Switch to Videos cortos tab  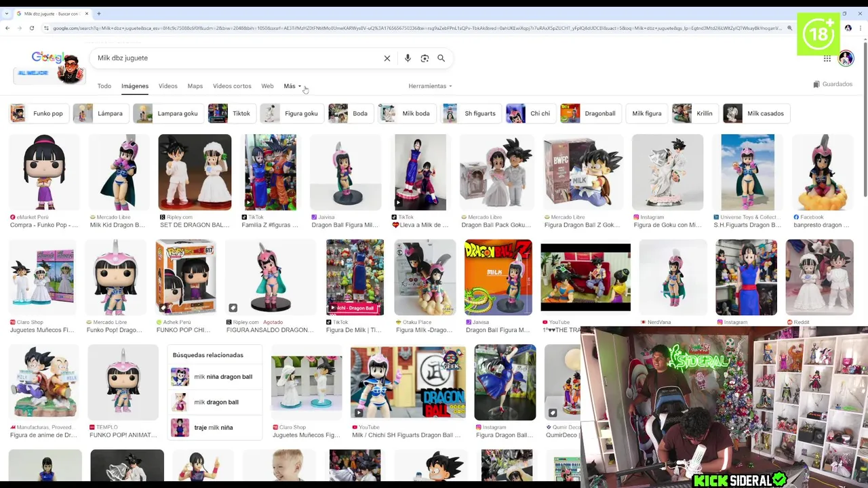(x=232, y=86)
